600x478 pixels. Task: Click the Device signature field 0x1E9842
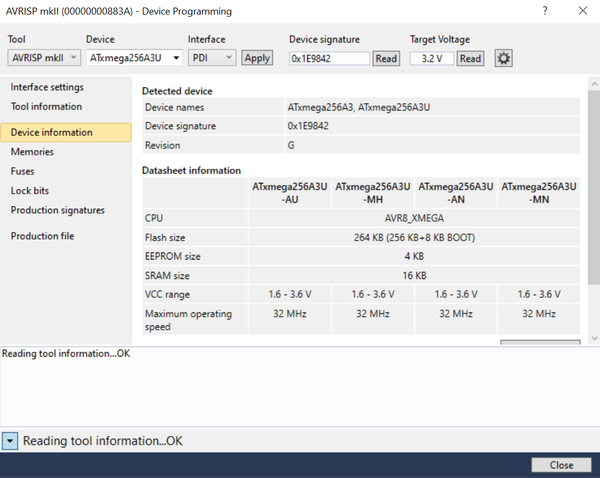click(329, 59)
